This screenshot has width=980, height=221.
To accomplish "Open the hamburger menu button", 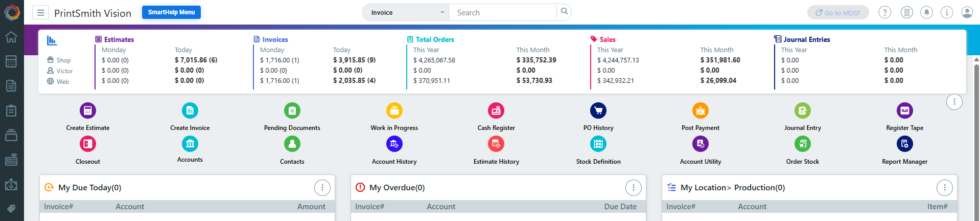I will (x=40, y=13).
